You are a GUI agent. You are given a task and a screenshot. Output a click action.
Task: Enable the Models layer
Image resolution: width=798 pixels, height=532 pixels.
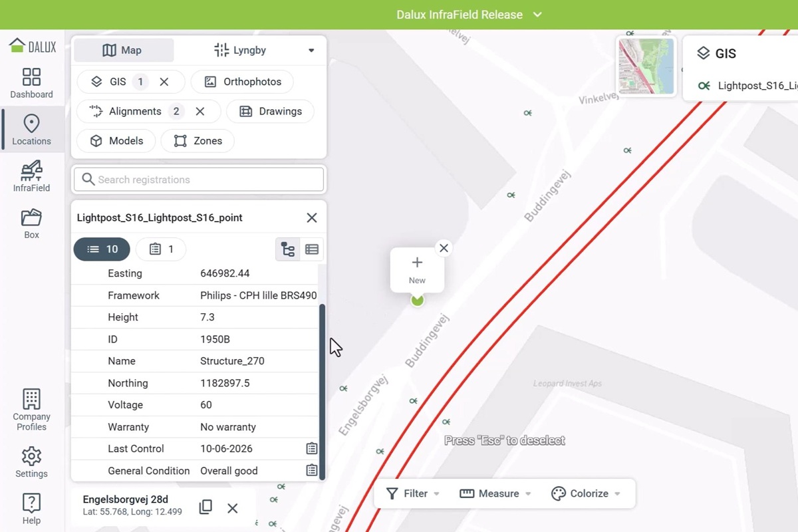(116, 141)
